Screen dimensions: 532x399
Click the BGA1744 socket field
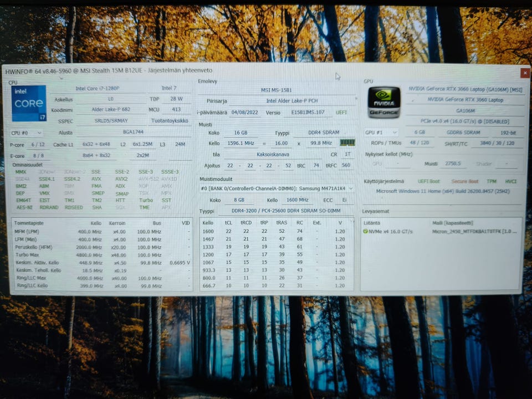(x=133, y=132)
